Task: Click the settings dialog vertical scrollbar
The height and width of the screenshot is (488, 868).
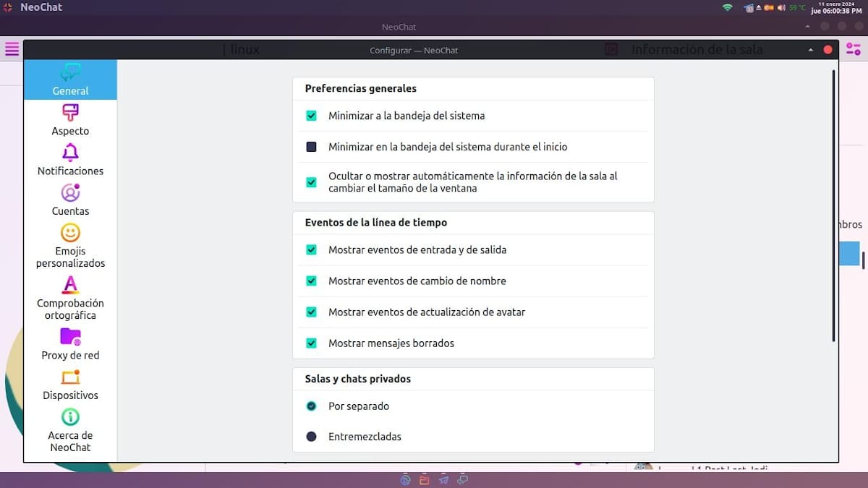Action: pyautogui.click(x=834, y=205)
